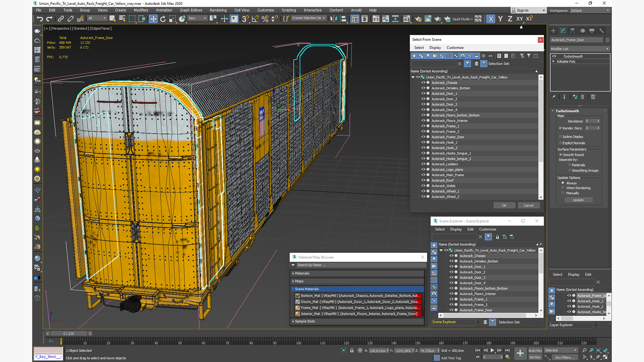Toggle the selection lock padlock icon
Viewport: 644px width, 362px height.
coord(352,350)
